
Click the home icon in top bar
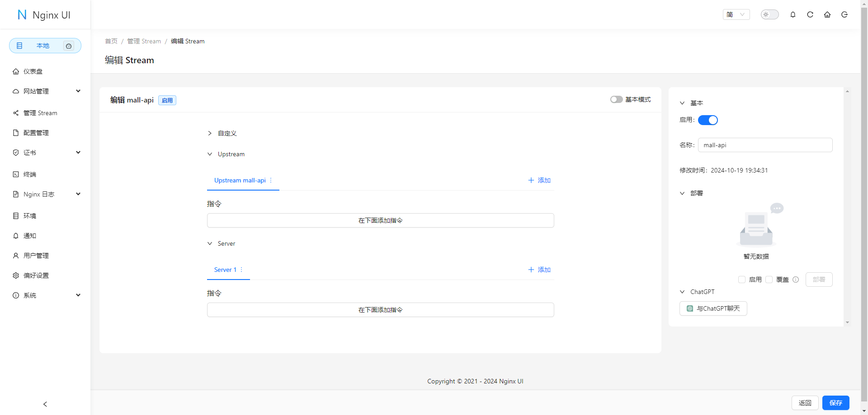[827, 14]
